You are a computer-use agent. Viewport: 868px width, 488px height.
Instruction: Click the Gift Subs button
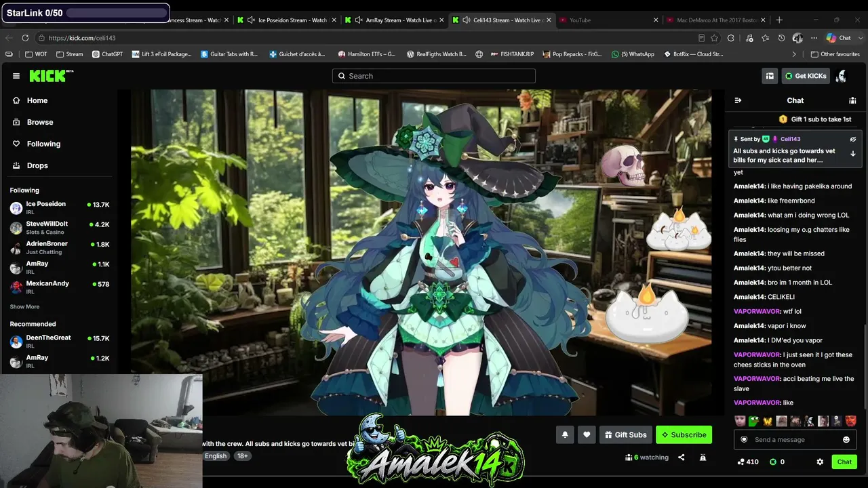point(625,435)
